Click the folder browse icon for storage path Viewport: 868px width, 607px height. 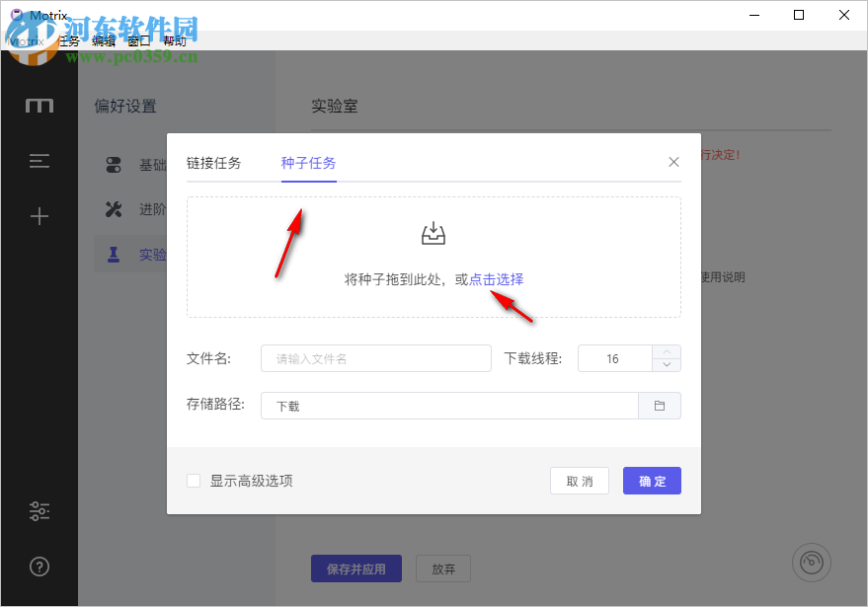tap(660, 406)
